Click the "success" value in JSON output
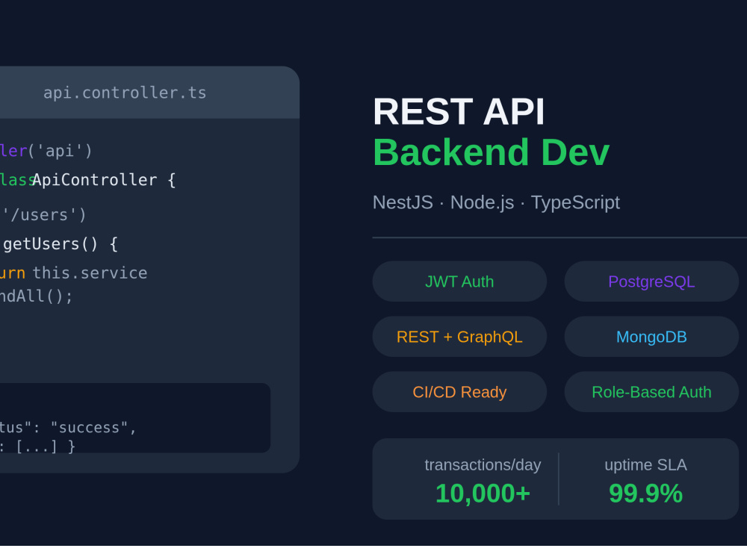 (x=89, y=427)
